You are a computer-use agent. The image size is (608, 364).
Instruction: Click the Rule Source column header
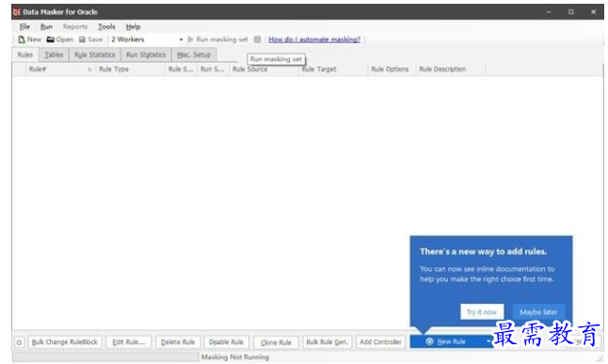click(x=264, y=70)
